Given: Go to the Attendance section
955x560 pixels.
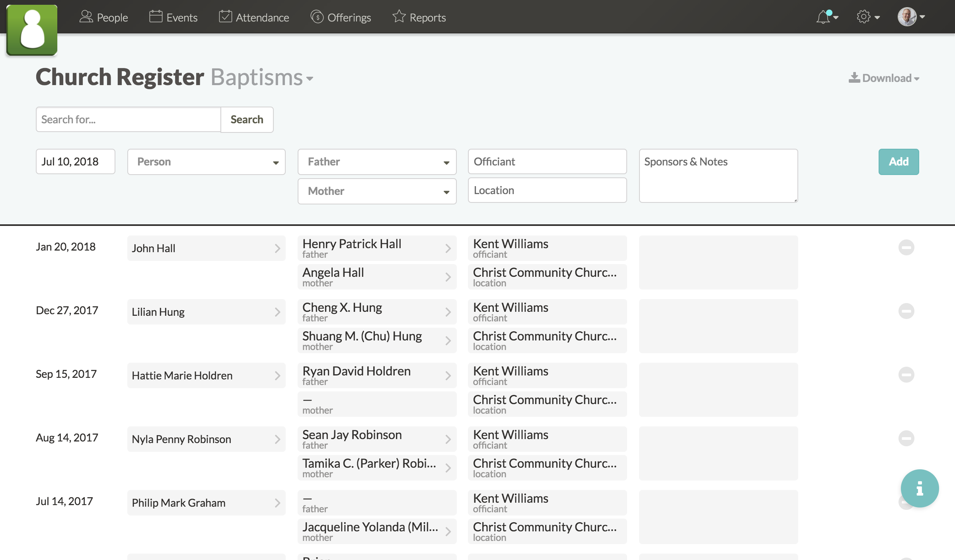Looking at the screenshot, I should 254,17.
